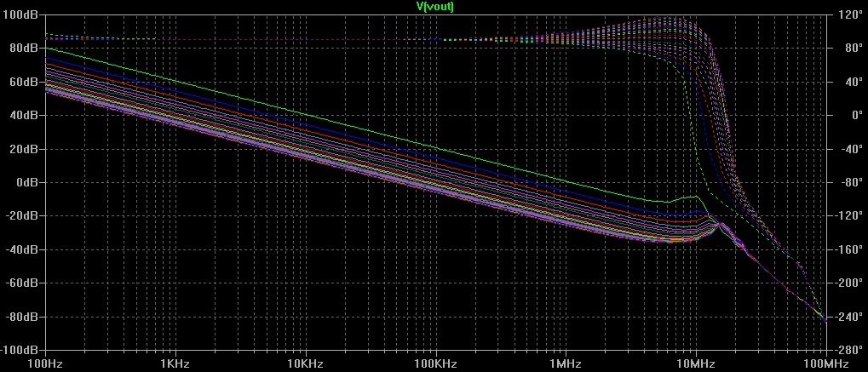Screen dimensions: 868x372
Task: Click the 100KHz frequency axis label
Action: (435, 363)
